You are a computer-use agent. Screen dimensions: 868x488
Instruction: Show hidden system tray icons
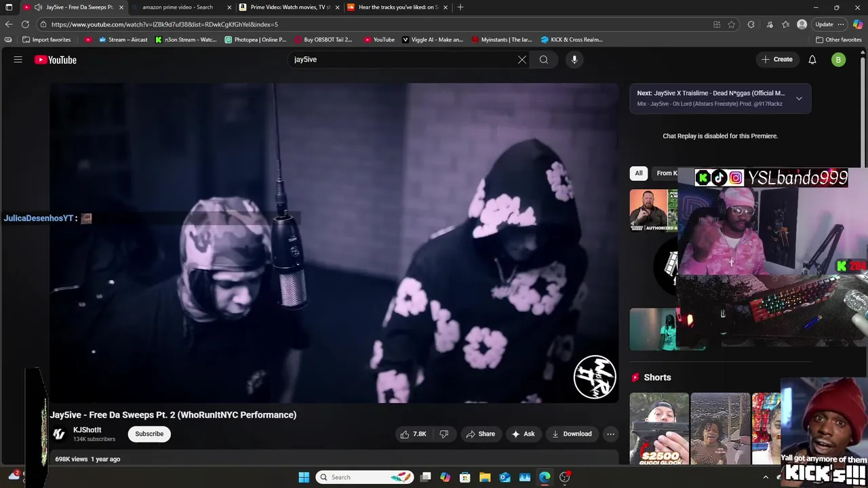pos(766,477)
